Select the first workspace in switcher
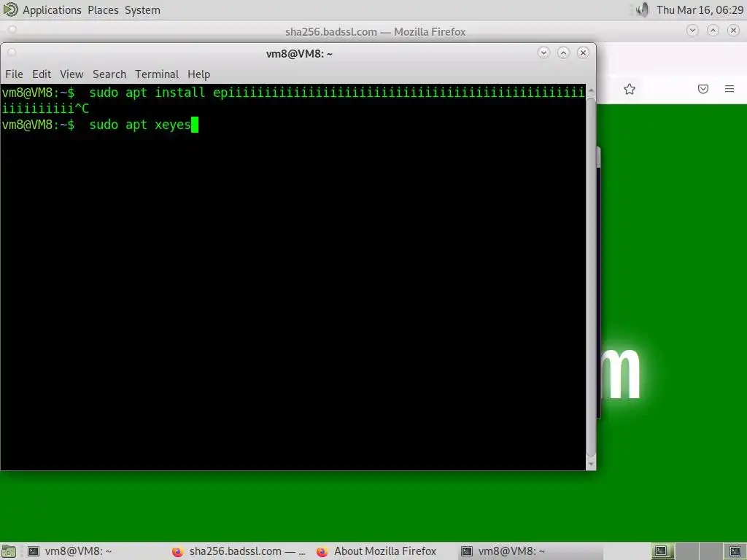 pos(663,551)
